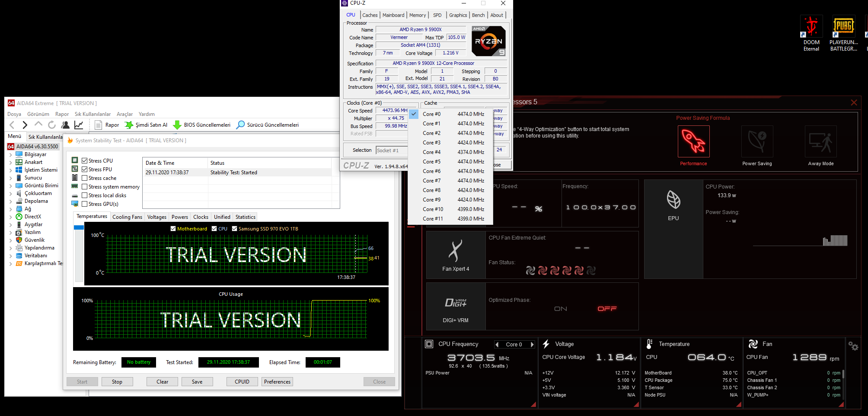Open the Fan Xpert 4 panel
This screenshot has height=416, width=868.
(x=456, y=255)
